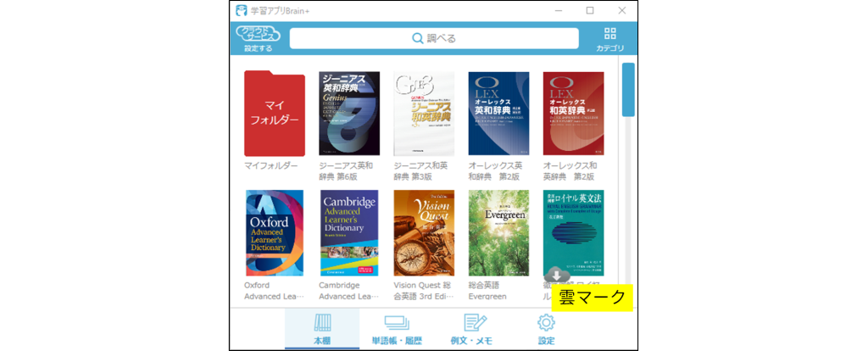Screen dimensions: 868x351
Task: Click the オーレックス和英辞典 第2版 title text
Action: click(x=570, y=171)
